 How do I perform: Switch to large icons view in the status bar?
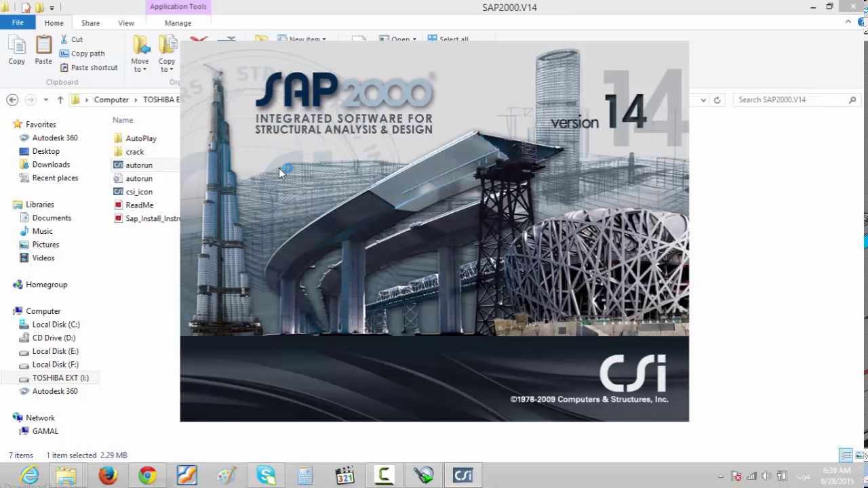pos(860,455)
